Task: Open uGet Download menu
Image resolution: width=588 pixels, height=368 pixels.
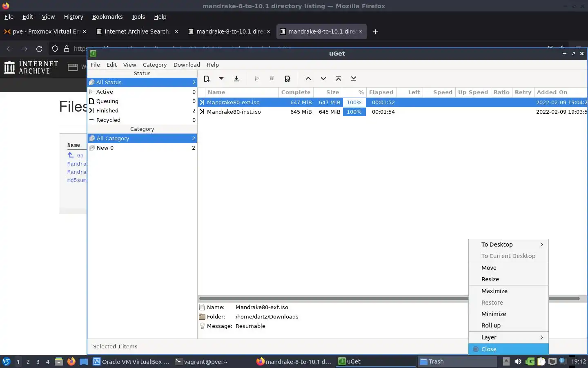Action: pyautogui.click(x=187, y=65)
